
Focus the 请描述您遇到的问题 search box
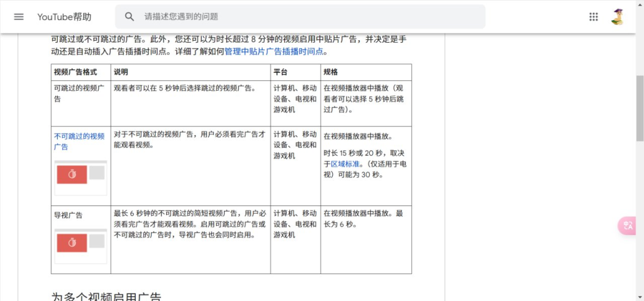pyautogui.click(x=300, y=17)
